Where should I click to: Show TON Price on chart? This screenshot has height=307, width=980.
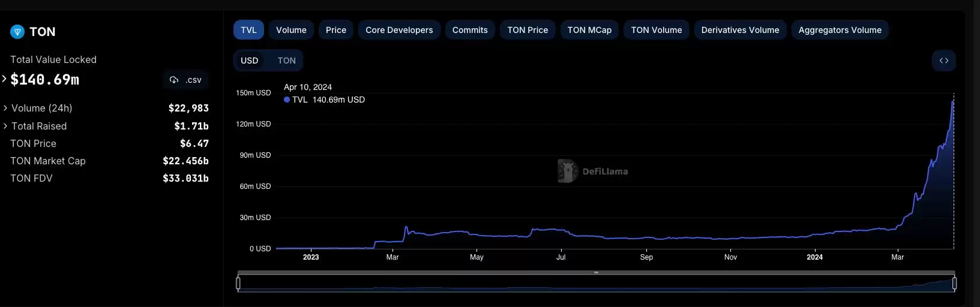coord(528,30)
